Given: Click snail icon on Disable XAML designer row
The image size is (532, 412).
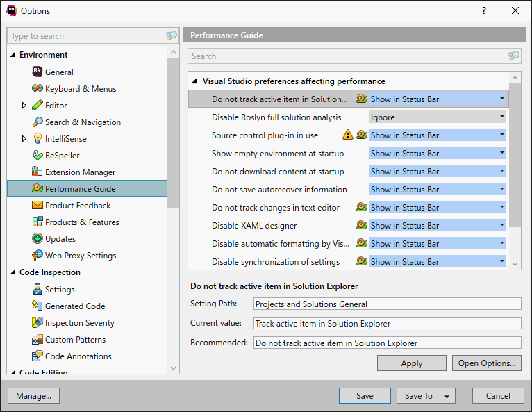Looking at the screenshot, I should 362,225.
